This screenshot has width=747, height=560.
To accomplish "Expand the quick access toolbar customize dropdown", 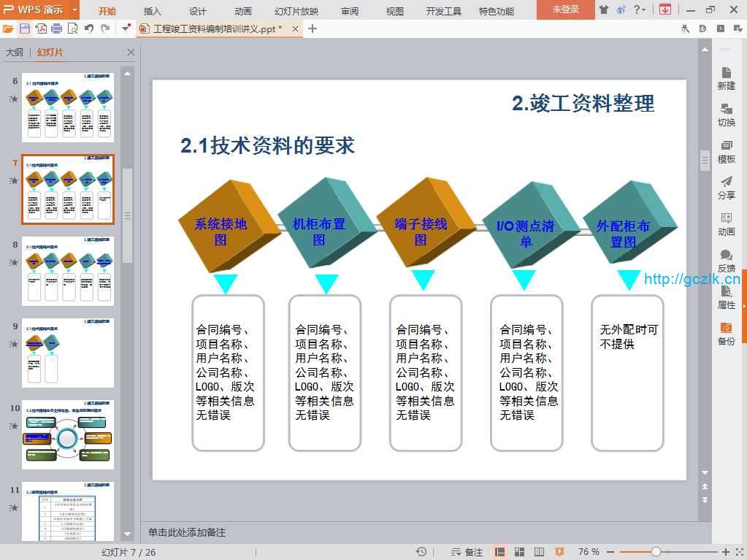I will (x=126, y=28).
